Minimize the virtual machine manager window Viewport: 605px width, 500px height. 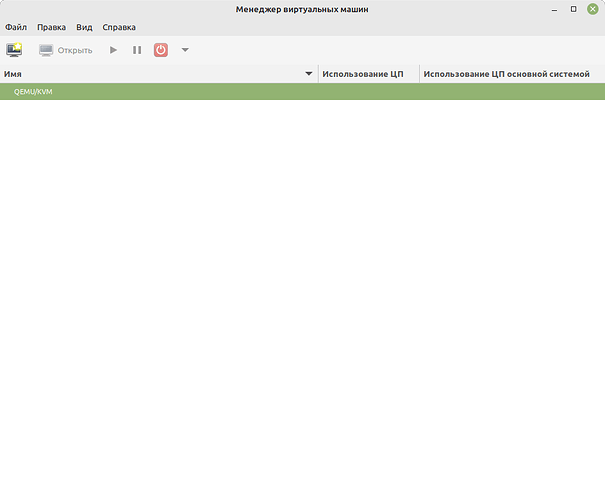[555, 9]
